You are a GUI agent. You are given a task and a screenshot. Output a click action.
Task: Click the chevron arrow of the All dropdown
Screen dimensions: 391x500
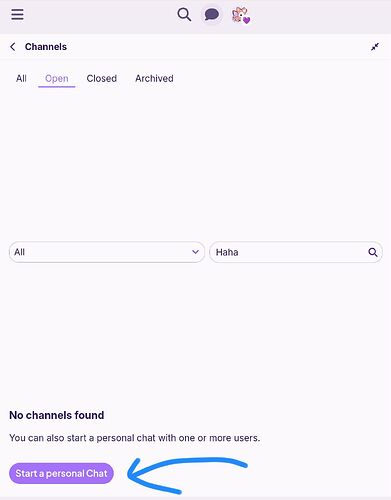tap(195, 252)
